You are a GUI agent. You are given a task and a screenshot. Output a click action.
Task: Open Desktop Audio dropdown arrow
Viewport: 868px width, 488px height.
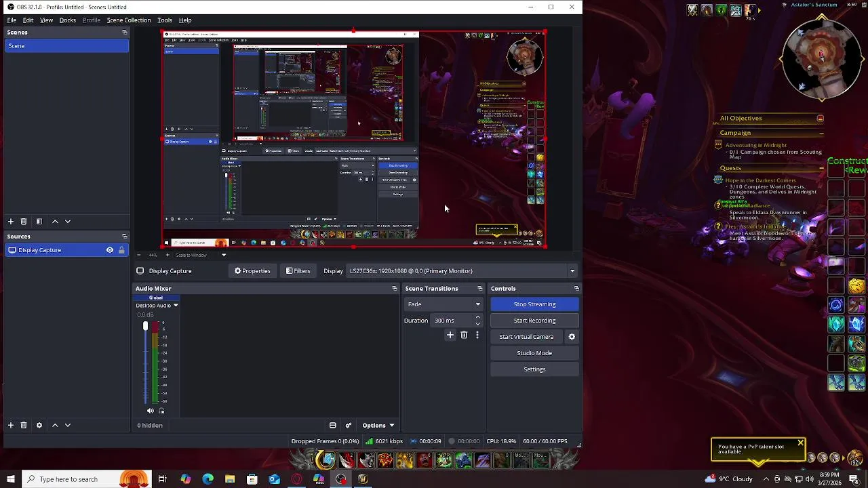pos(176,306)
